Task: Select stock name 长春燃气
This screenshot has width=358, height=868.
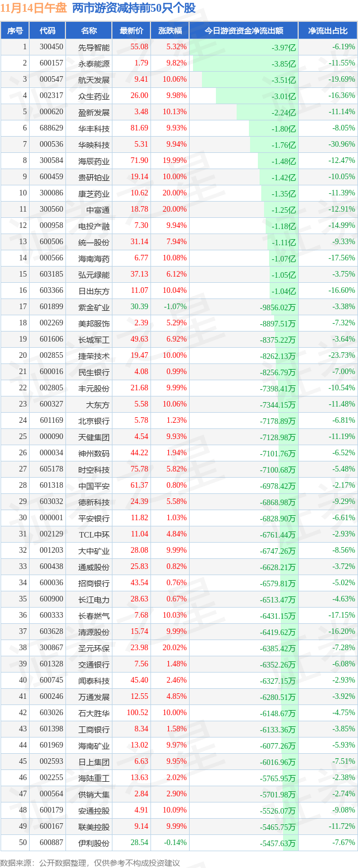Action: (x=94, y=615)
